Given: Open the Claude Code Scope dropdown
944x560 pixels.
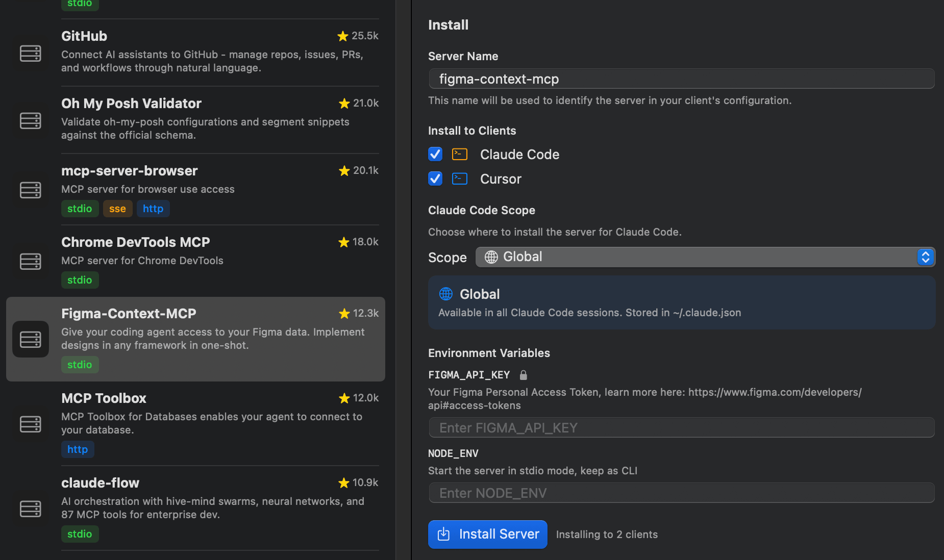Looking at the screenshot, I should (x=704, y=257).
